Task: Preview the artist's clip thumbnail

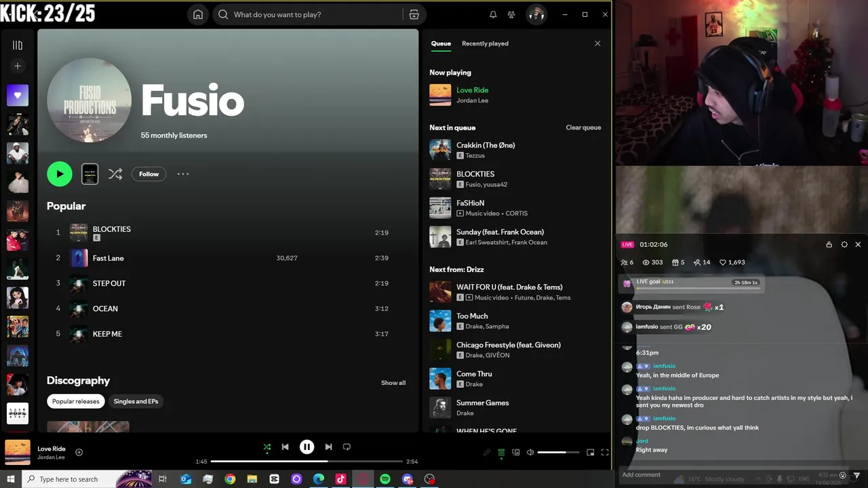Action: coord(90,174)
